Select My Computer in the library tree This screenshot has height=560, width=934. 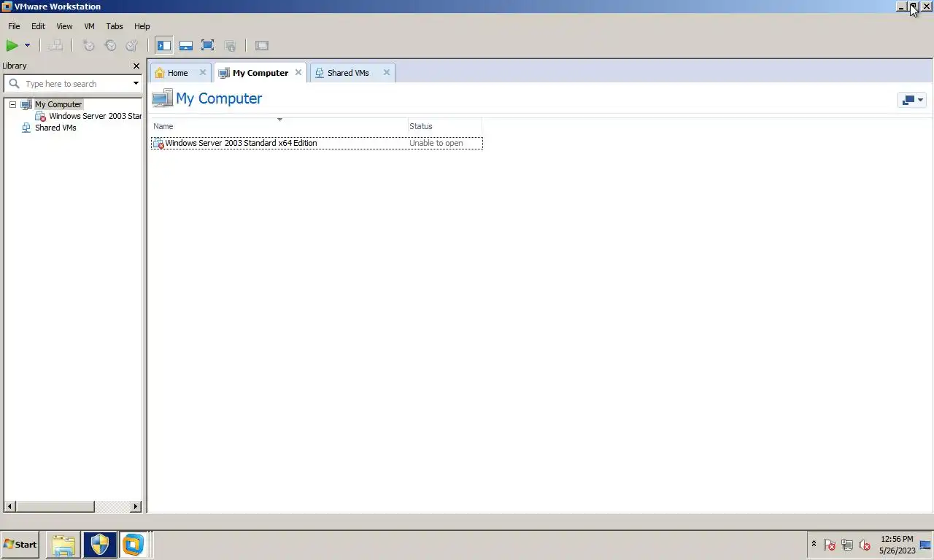pyautogui.click(x=58, y=104)
